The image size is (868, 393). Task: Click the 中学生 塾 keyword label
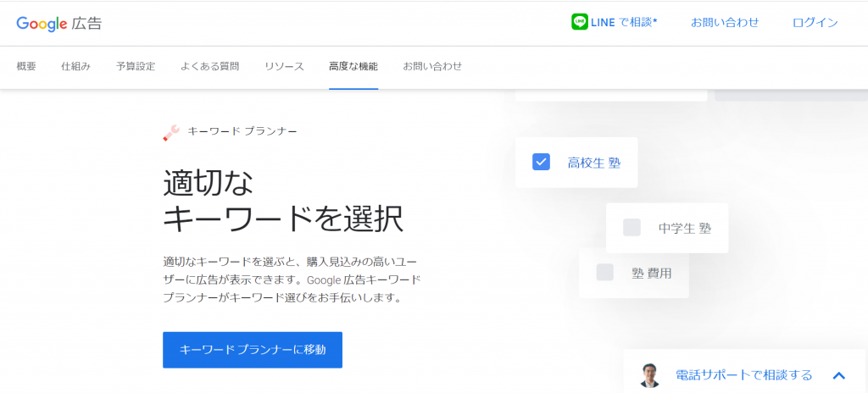click(x=685, y=228)
